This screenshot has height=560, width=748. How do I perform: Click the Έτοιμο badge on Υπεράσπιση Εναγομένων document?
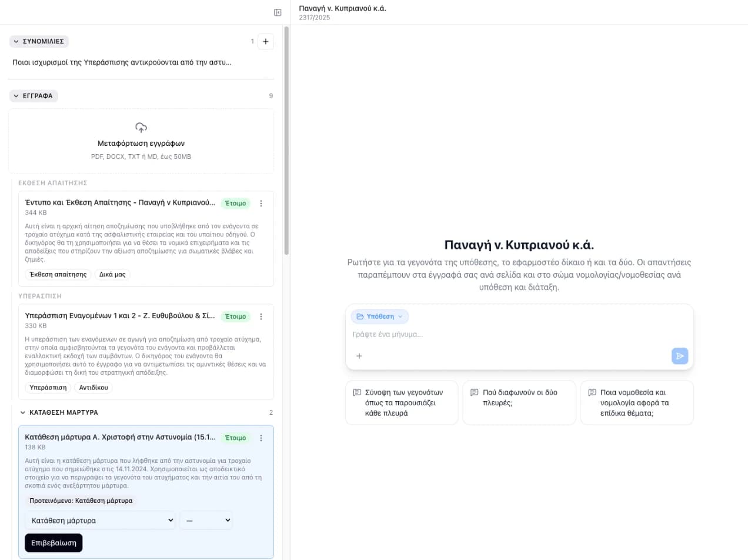[x=235, y=316]
